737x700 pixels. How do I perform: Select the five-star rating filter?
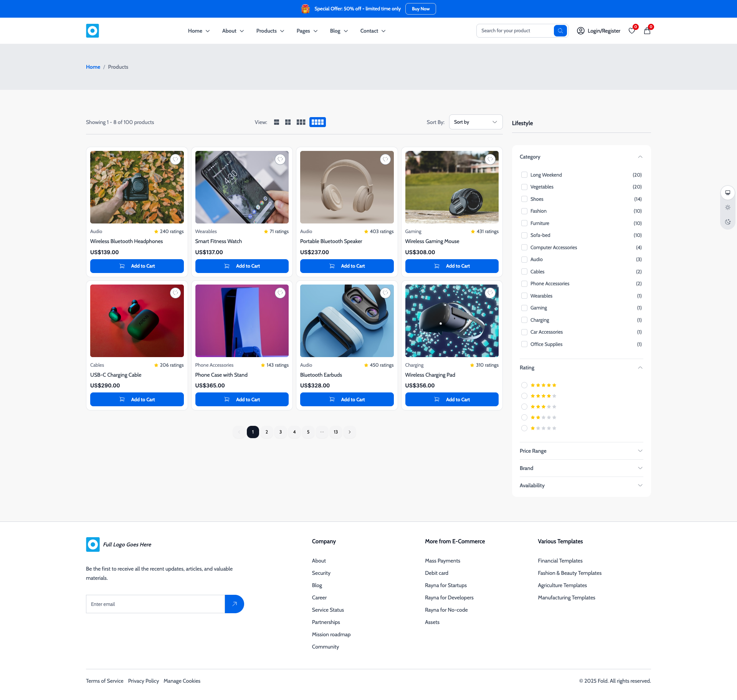pyautogui.click(x=524, y=385)
